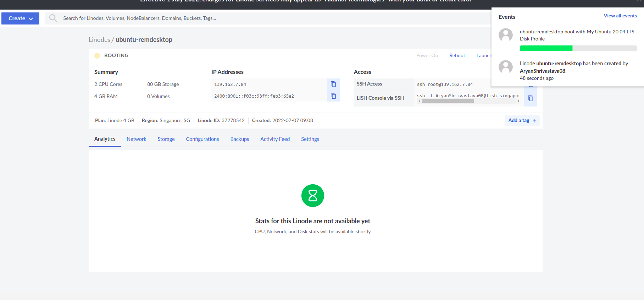Select the SSH root command text
Image resolution: width=644 pixels, height=300 pixels.
tap(445, 84)
